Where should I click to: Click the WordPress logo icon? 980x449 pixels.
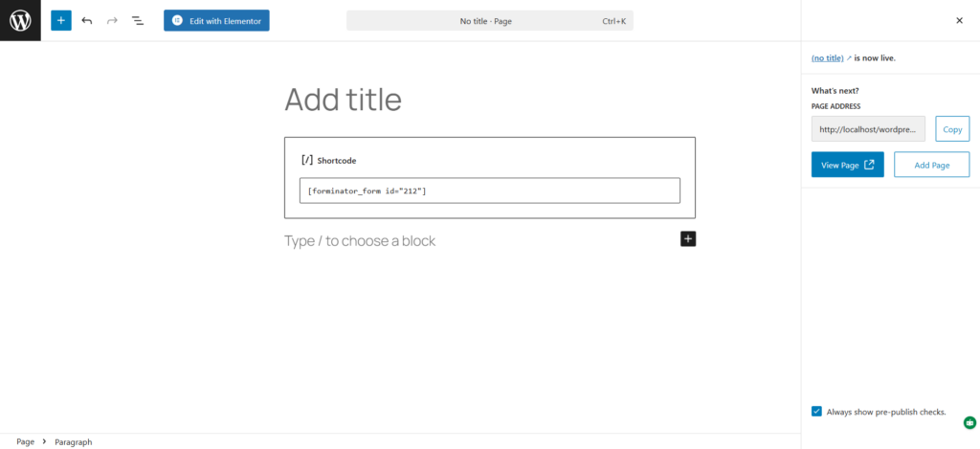(20, 20)
